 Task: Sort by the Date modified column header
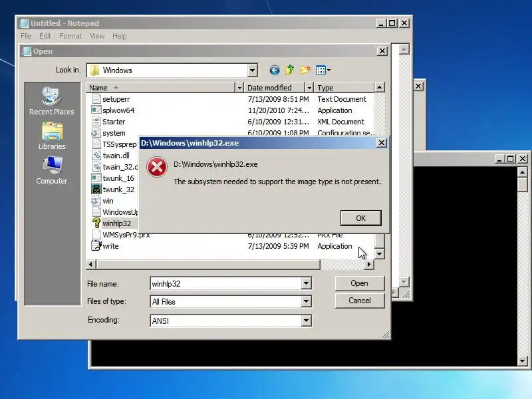[x=275, y=88]
